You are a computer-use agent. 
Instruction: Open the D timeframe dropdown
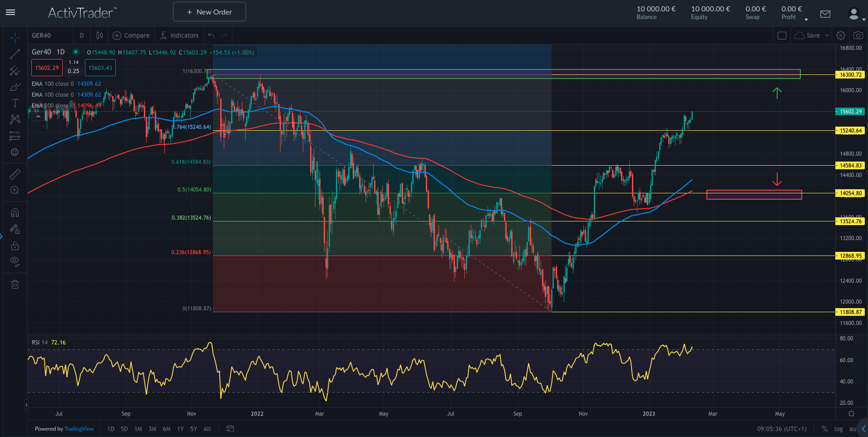(82, 35)
